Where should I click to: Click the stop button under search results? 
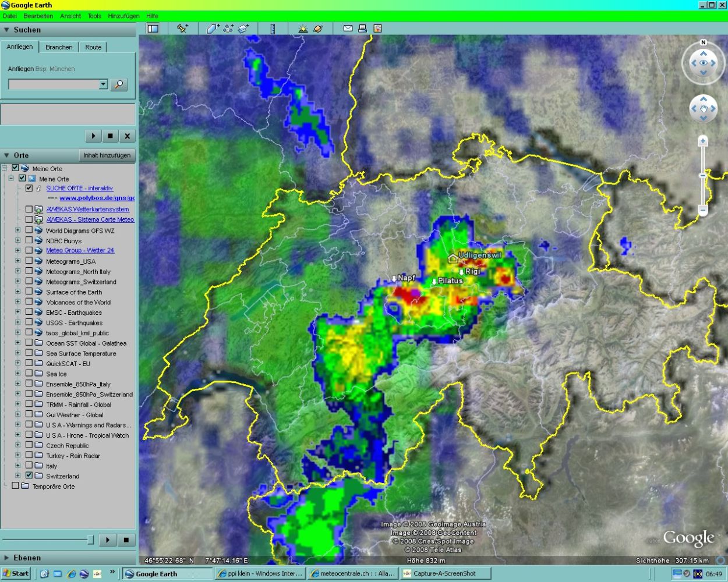click(110, 136)
